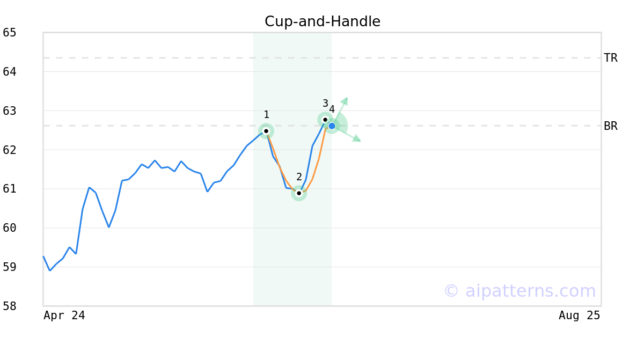Click pattern point 1 marker

coord(266,131)
